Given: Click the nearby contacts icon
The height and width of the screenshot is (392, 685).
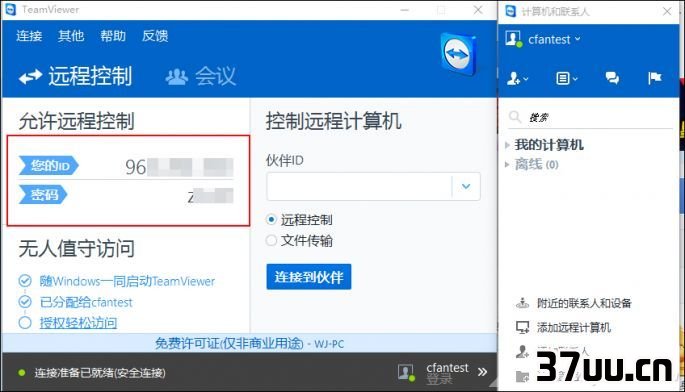Looking at the screenshot, I should pyautogui.click(x=522, y=303).
